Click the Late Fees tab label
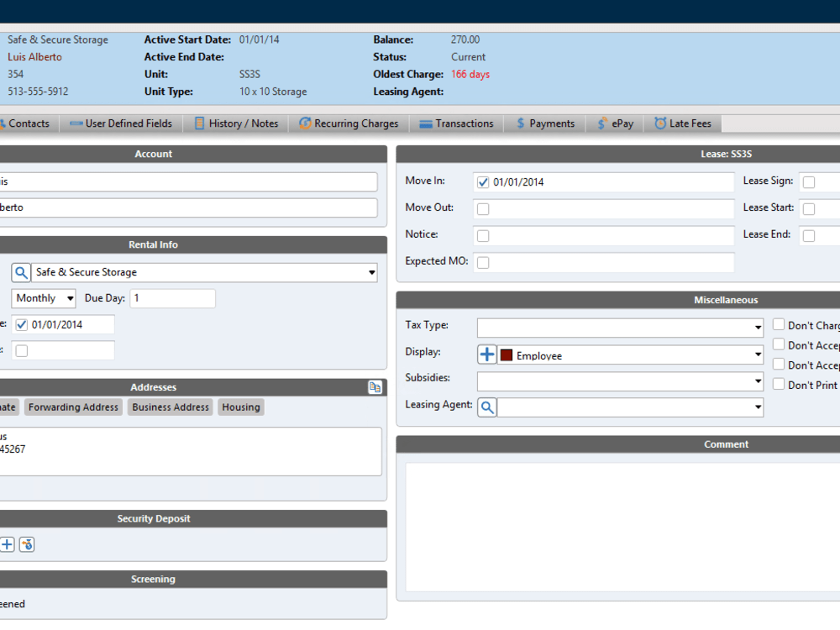Image resolution: width=840 pixels, height=630 pixels. pyautogui.click(x=690, y=123)
